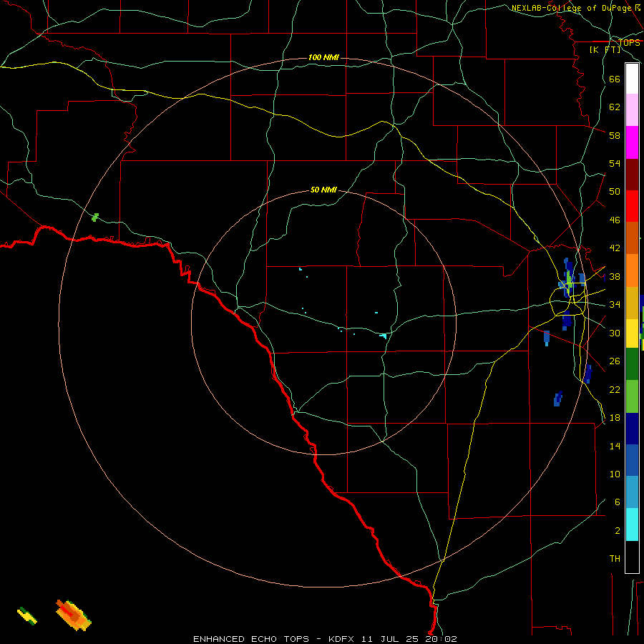644x644 pixels.
Task: Click the "ENHANCED ECHO TOPS" caption text
Action: coord(251,639)
